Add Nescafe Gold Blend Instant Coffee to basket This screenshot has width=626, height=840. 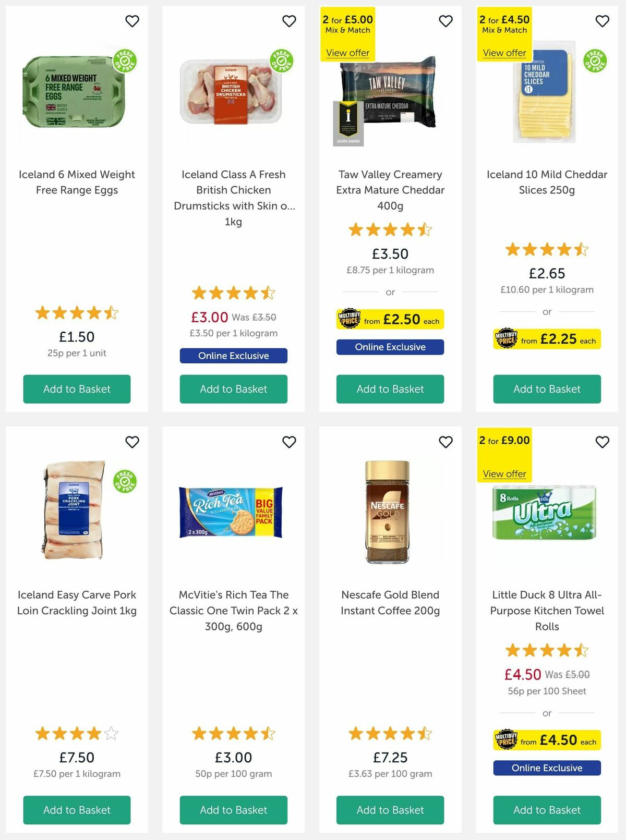coord(390,810)
